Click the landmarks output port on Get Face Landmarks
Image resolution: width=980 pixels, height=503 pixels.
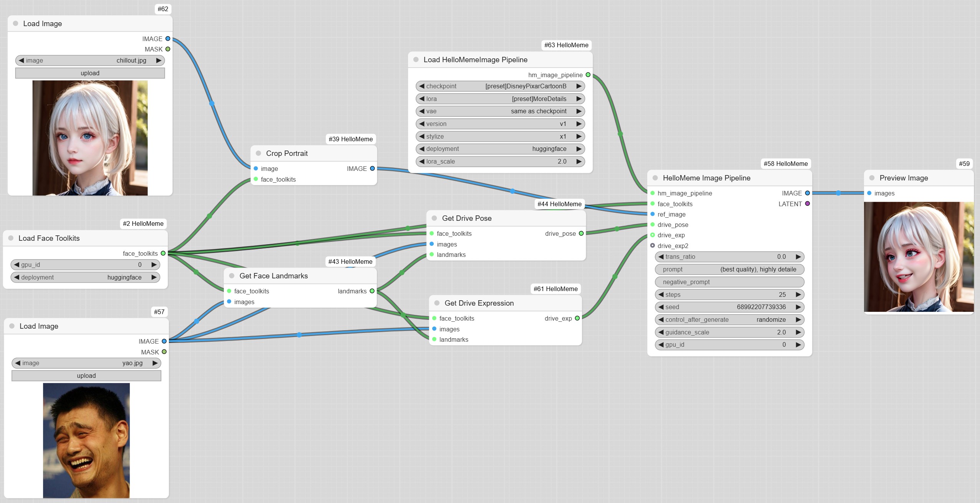372,291
